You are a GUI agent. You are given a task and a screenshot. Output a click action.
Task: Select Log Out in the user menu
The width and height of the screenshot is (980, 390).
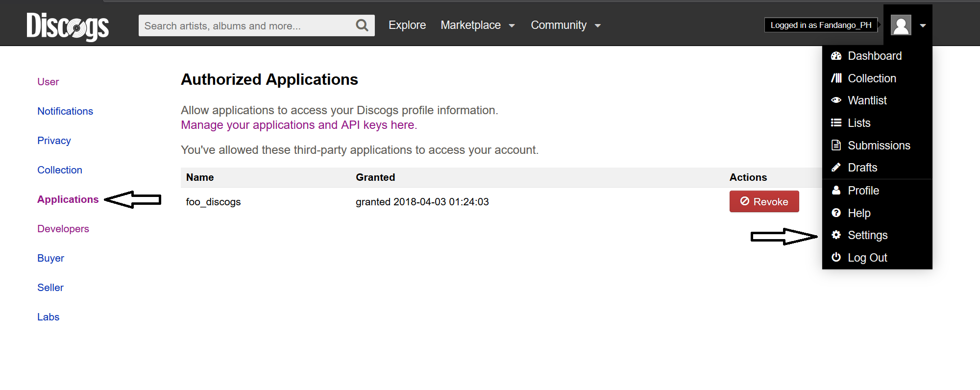(x=867, y=258)
